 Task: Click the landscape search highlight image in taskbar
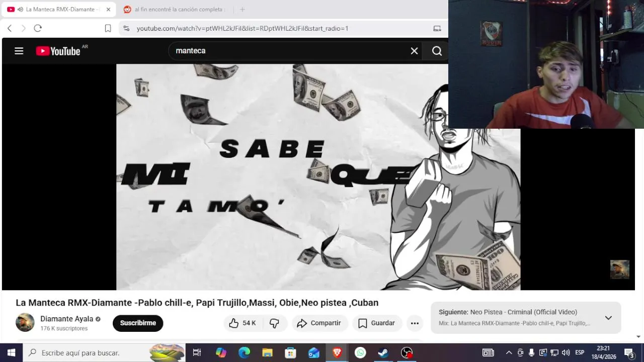(167, 352)
